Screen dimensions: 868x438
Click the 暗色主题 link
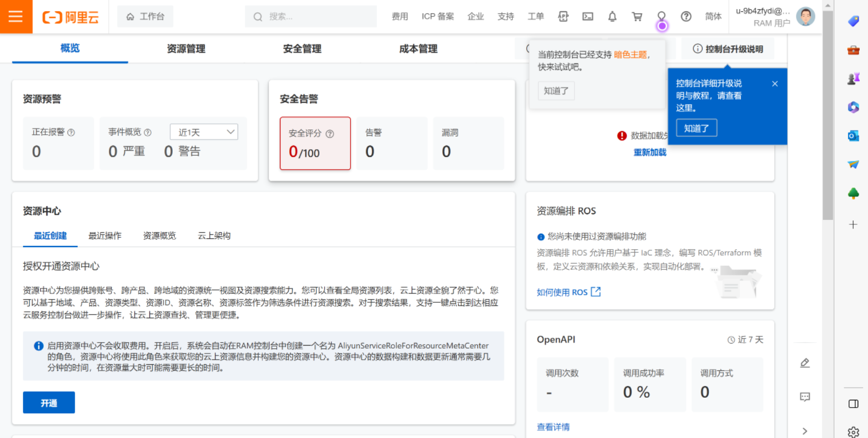tap(630, 55)
